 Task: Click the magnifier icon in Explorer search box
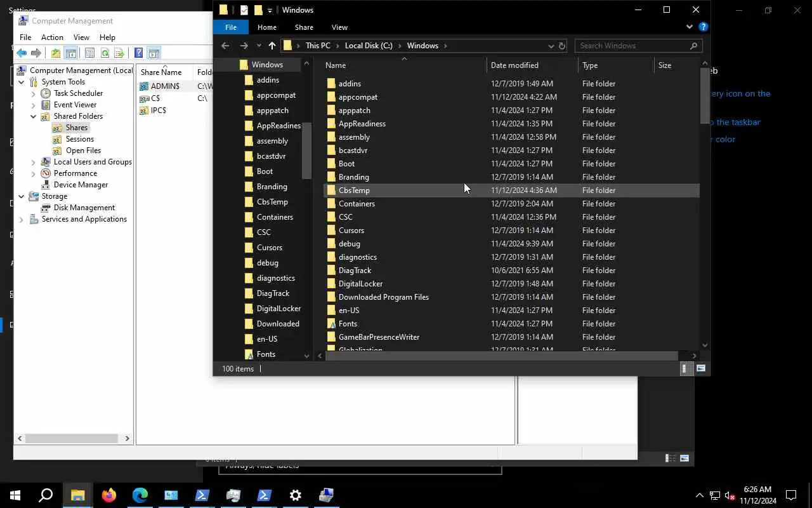point(693,46)
